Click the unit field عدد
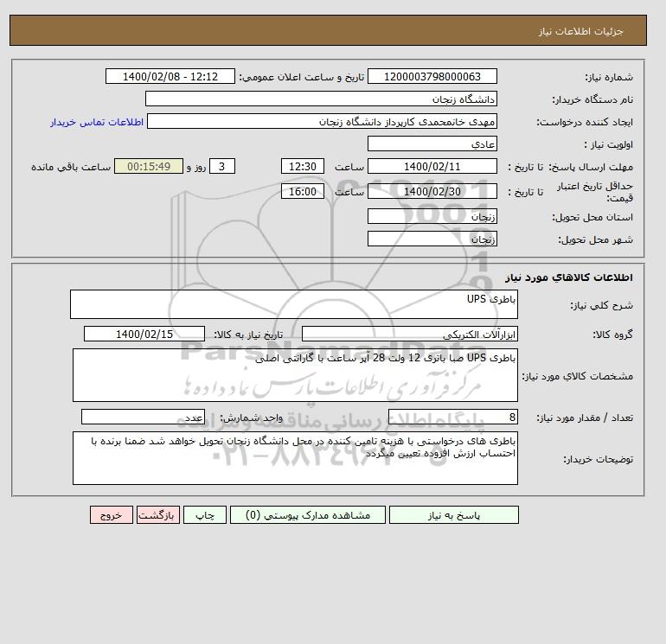 tap(143, 418)
